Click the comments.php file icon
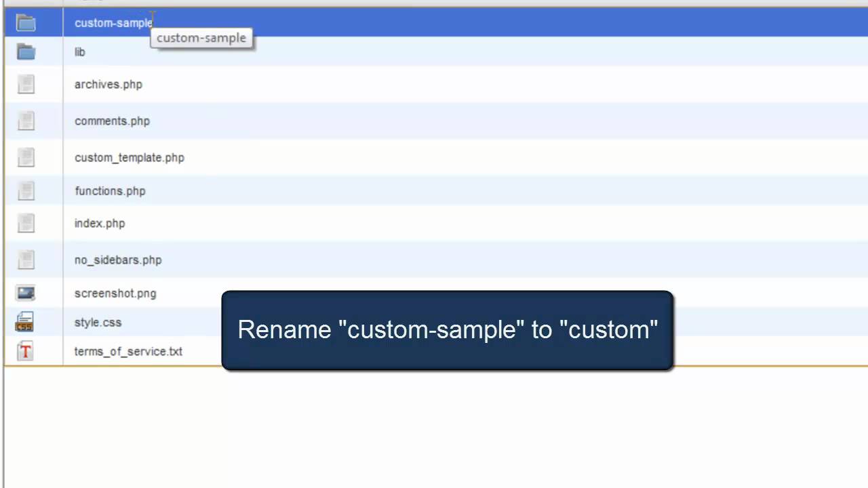 tap(26, 121)
